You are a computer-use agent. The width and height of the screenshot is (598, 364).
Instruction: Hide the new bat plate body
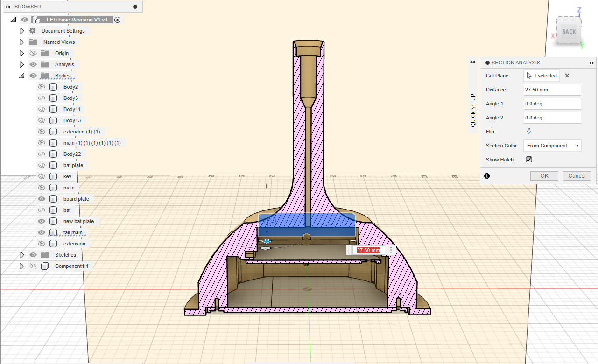(42, 221)
